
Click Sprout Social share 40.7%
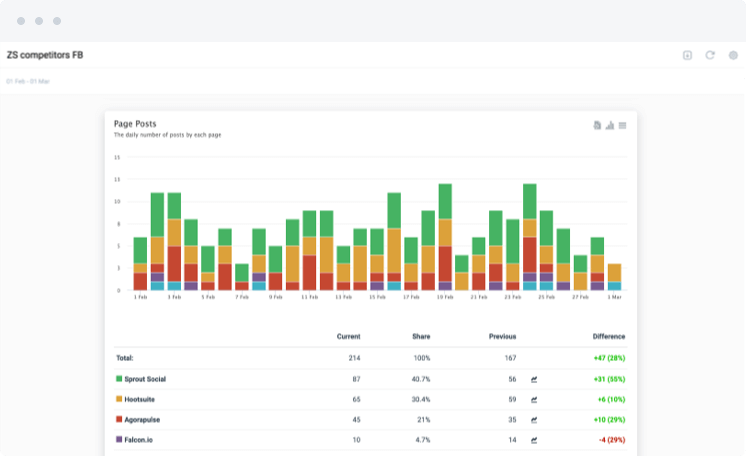point(421,379)
